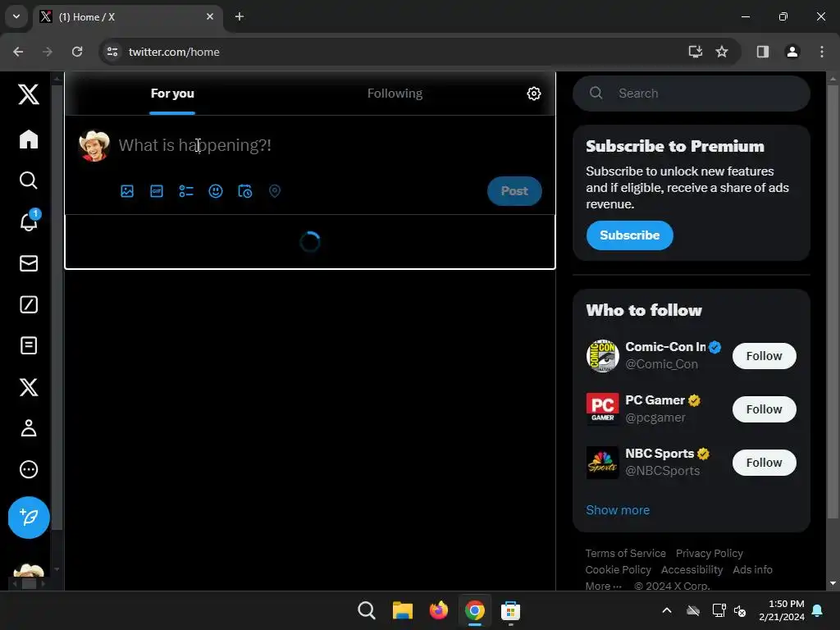Open Premium X icon in sidebar

click(x=29, y=387)
